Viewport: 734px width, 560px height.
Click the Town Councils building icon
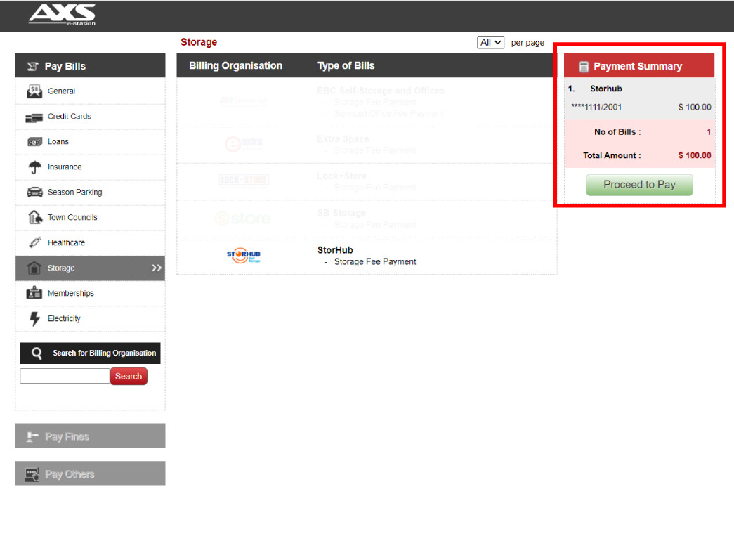click(x=35, y=217)
